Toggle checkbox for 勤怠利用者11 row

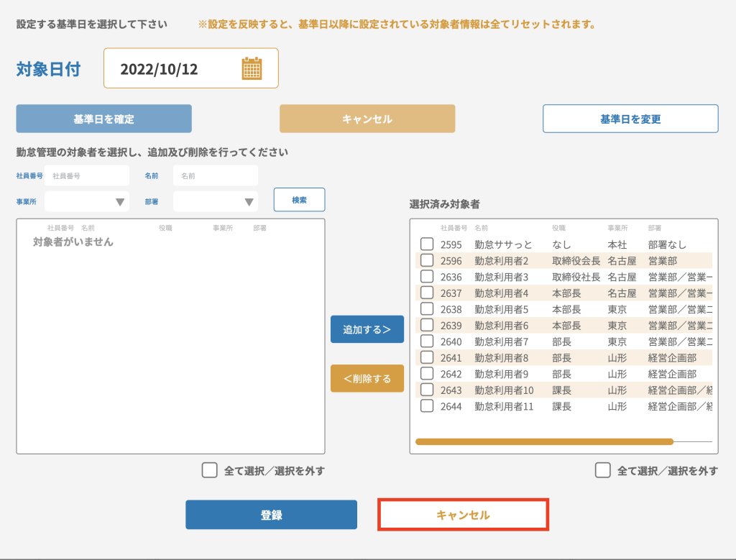pyautogui.click(x=427, y=406)
